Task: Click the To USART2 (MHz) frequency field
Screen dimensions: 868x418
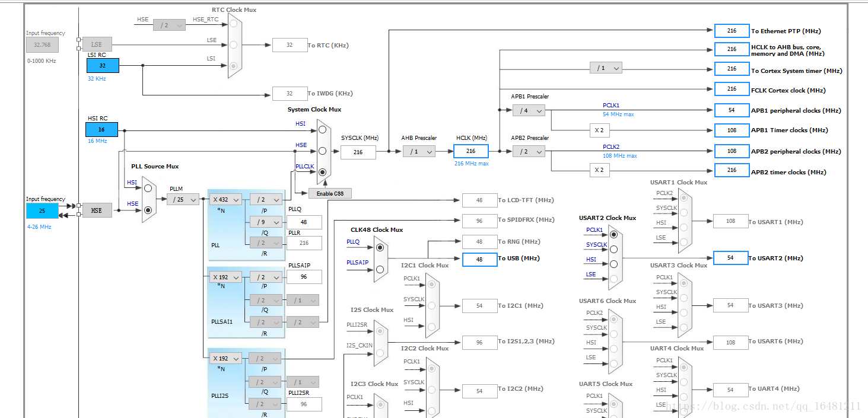Action: [x=730, y=258]
